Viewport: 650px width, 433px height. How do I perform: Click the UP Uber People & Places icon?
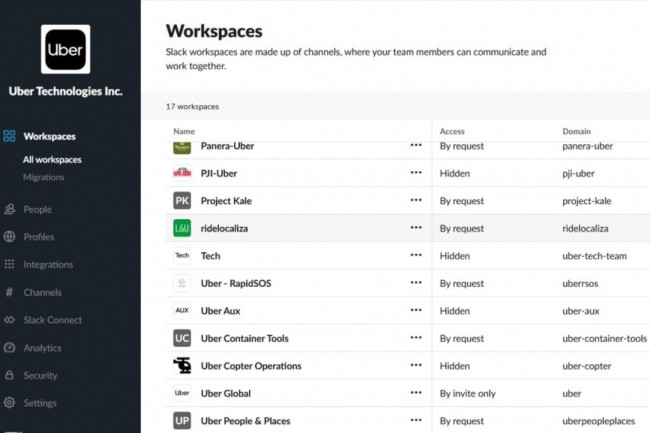(x=182, y=421)
